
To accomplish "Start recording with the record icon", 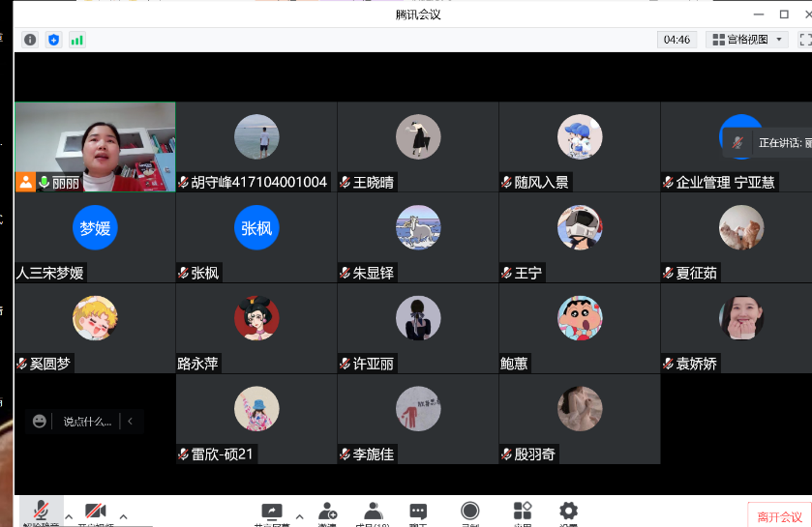I will (x=470, y=512).
